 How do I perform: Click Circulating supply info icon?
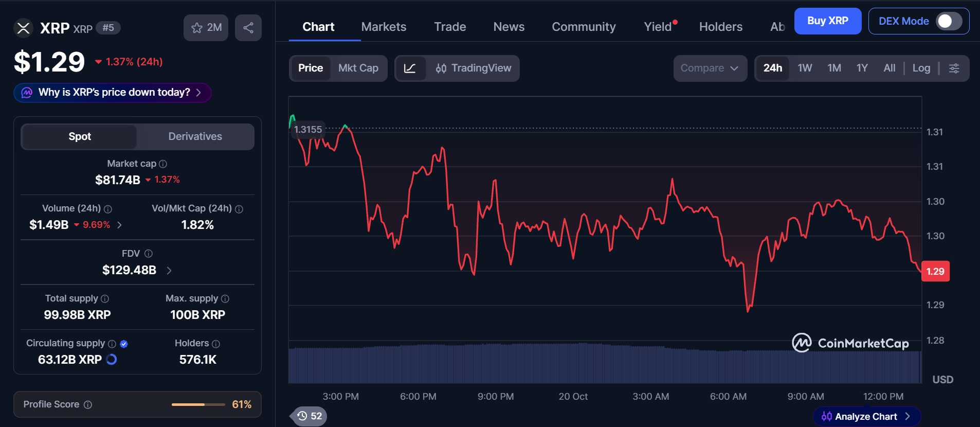click(x=112, y=344)
